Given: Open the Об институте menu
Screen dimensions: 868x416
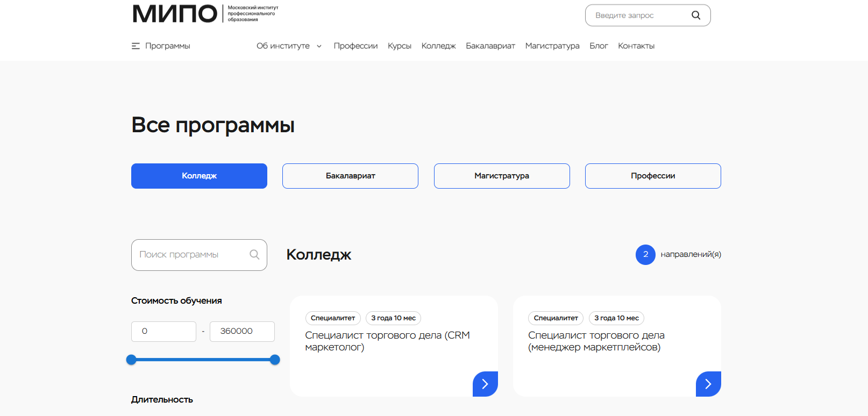Looking at the screenshot, I should [x=283, y=46].
